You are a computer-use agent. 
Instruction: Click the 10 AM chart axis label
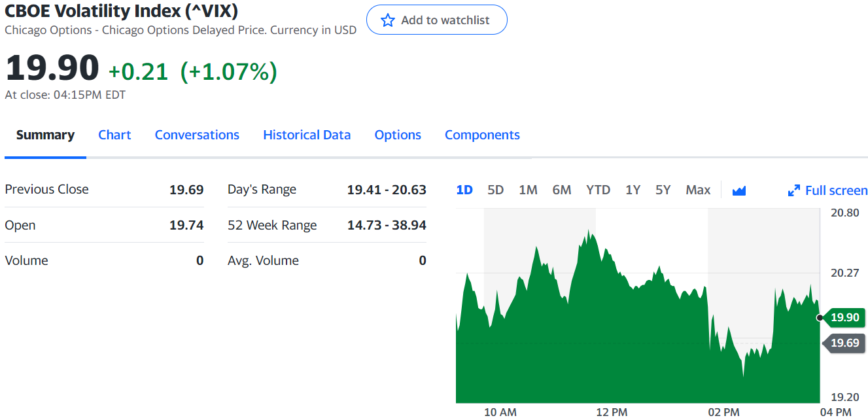(500, 412)
